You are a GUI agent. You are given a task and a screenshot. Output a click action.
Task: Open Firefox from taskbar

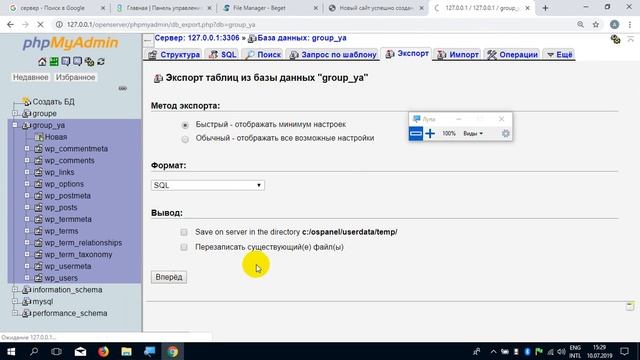[x=103, y=351]
